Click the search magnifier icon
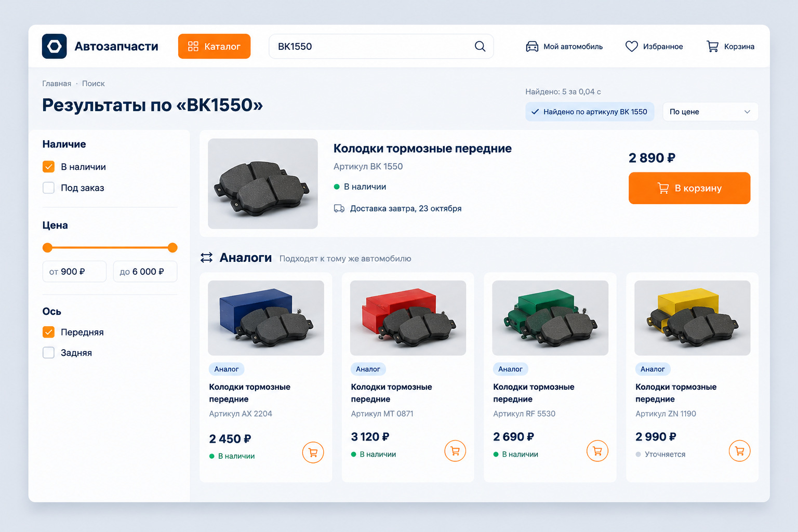Viewport: 798px width, 532px height. click(x=480, y=46)
